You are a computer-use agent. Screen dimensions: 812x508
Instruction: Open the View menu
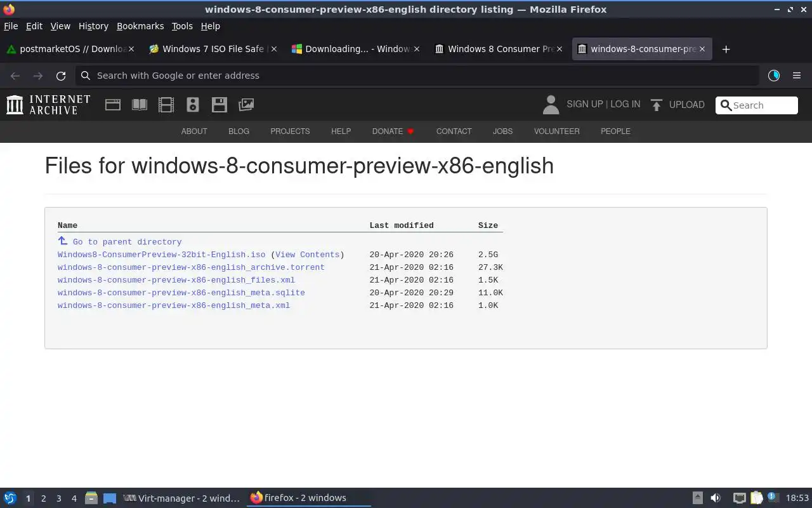tap(60, 26)
